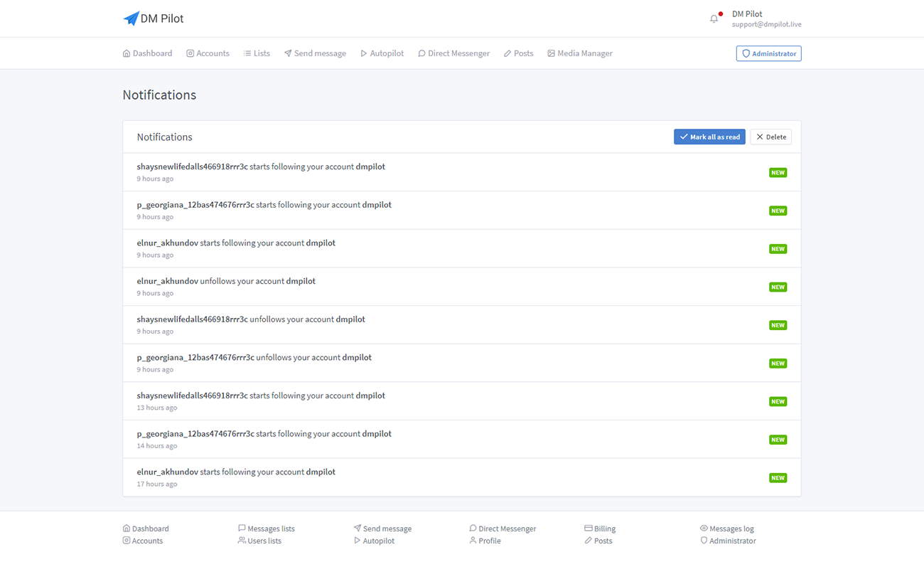Open Autopilot in top navigation
Screen dimensions: 924x562
coord(382,53)
